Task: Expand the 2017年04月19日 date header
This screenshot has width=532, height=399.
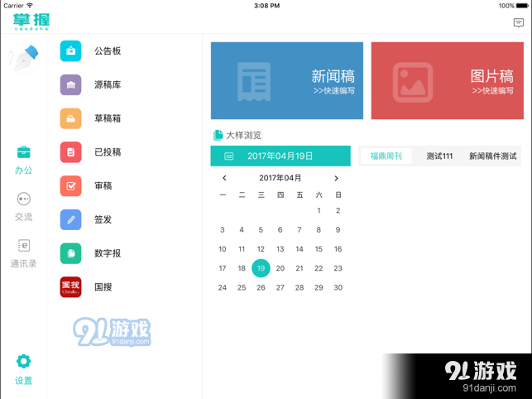Action: [x=280, y=156]
